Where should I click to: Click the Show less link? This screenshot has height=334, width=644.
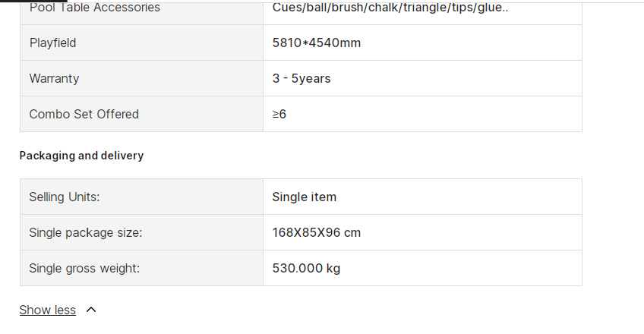click(48, 310)
